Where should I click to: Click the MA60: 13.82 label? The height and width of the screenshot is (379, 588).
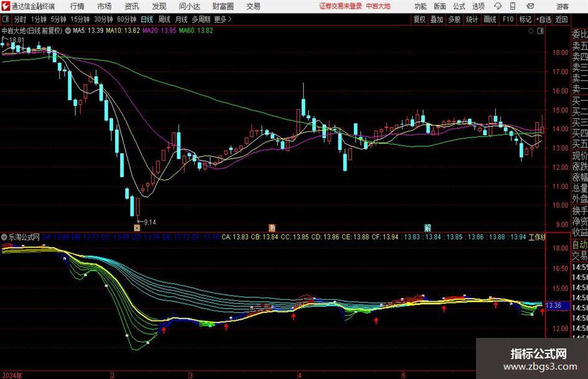196,30
